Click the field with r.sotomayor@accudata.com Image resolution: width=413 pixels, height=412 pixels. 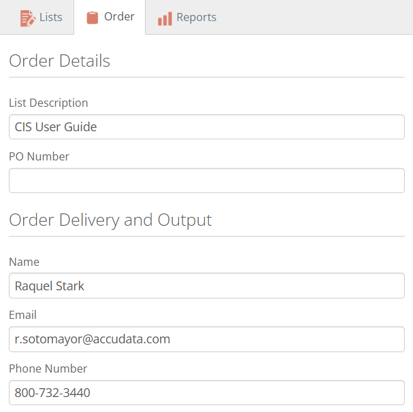207,339
